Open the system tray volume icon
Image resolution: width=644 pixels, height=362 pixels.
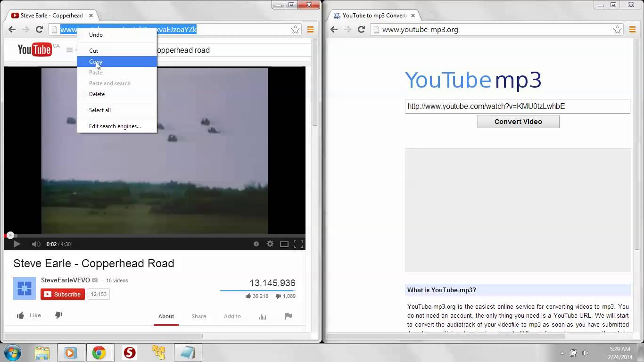[x=586, y=353]
